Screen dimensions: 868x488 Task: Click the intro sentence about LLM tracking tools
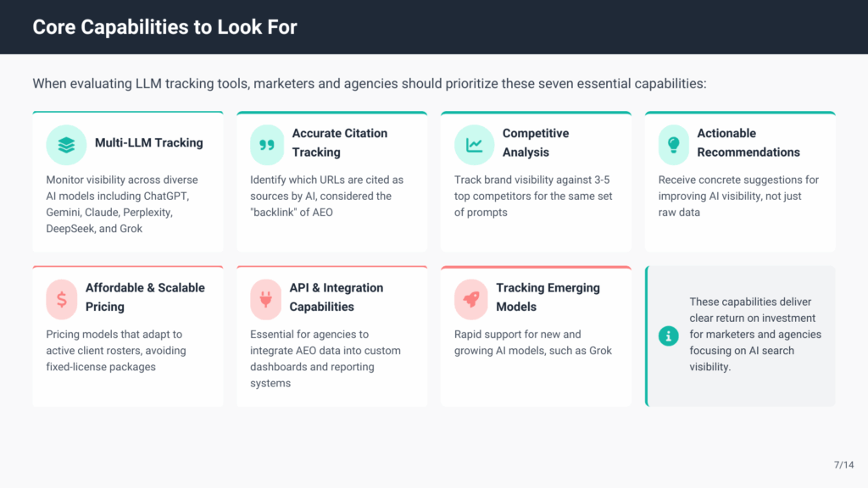(x=369, y=84)
